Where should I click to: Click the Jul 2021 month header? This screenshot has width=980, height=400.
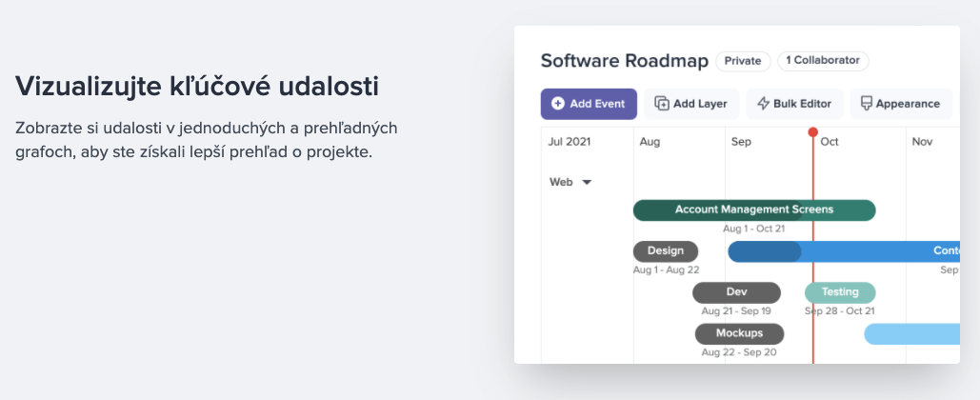coord(570,142)
